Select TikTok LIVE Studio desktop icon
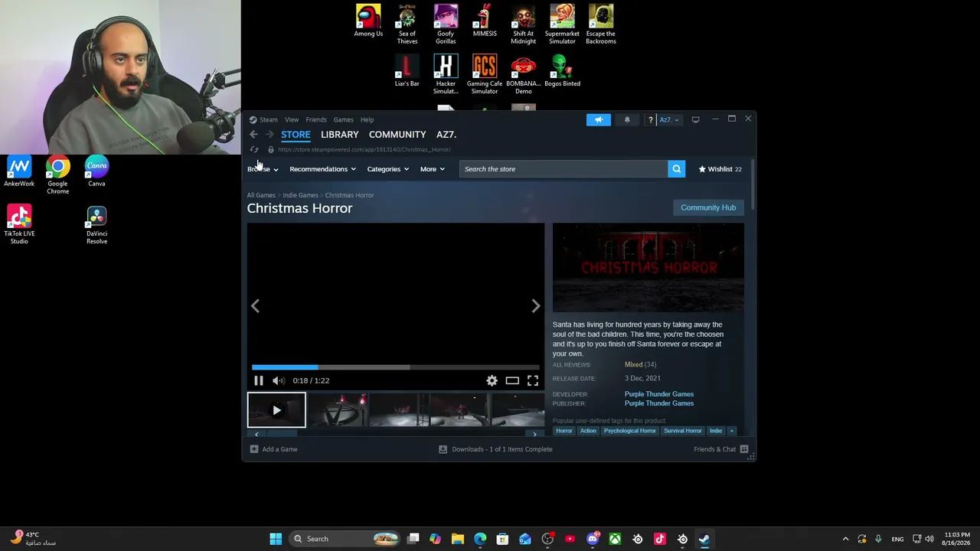The height and width of the screenshot is (551, 980). pos(19,225)
